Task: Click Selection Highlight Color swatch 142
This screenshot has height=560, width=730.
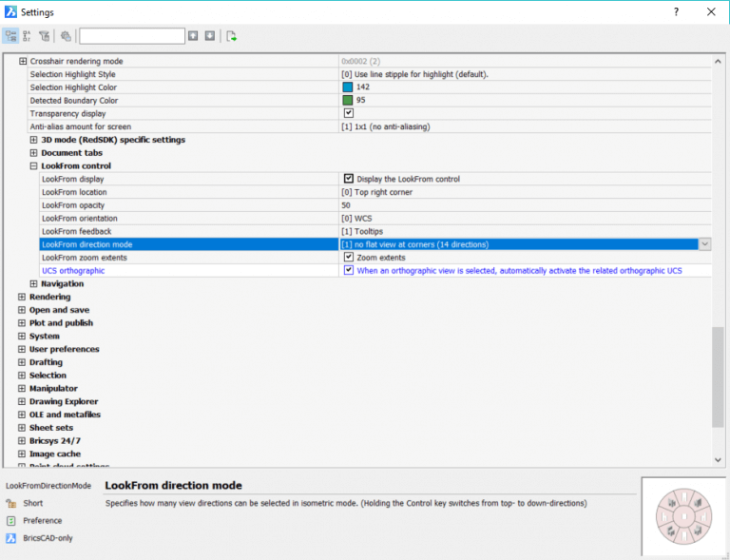Action: tap(348, 87)
